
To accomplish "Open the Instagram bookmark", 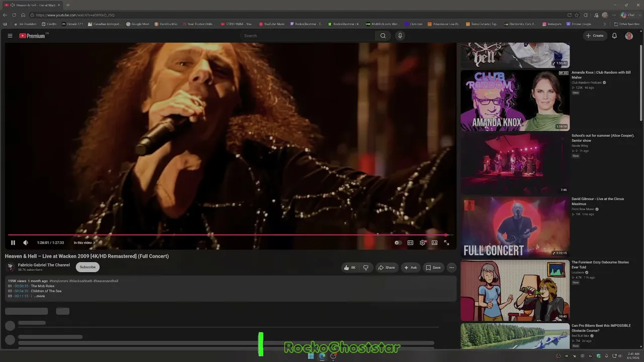I will 552,24.
